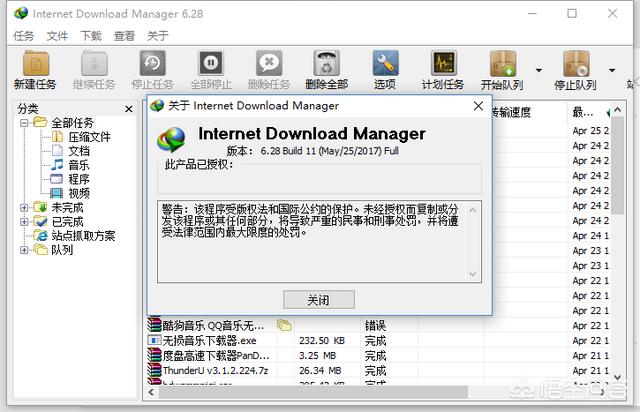Click the IDM title bar app icon

(x=21, y=14)
